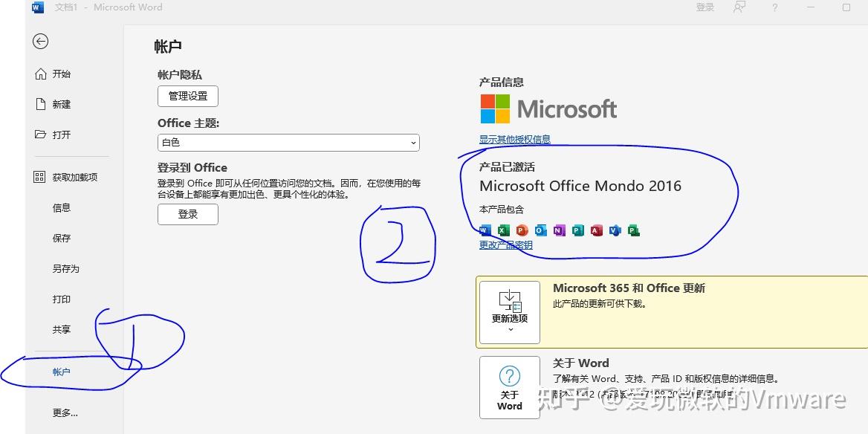Screen dimensions: 868x434
Task: Expand 更多... in the sidebar
Action: pos(65,413)
